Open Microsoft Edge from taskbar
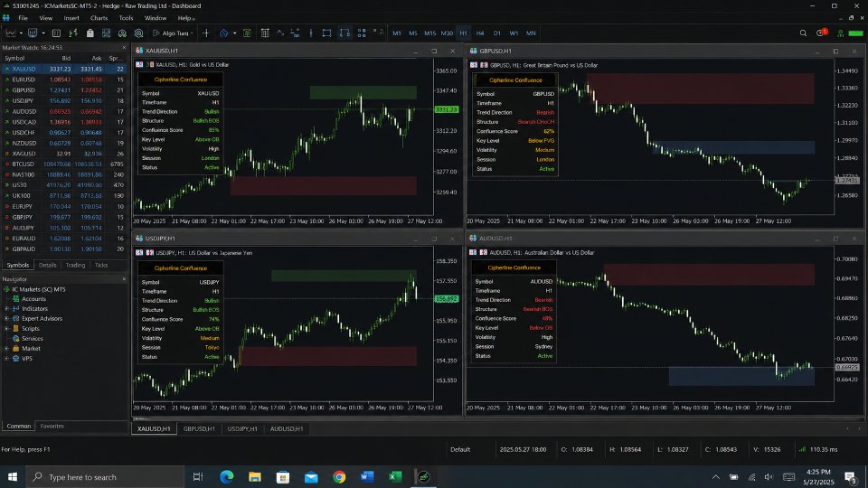This screenshot has width=868, height=488. pos(226,476)
